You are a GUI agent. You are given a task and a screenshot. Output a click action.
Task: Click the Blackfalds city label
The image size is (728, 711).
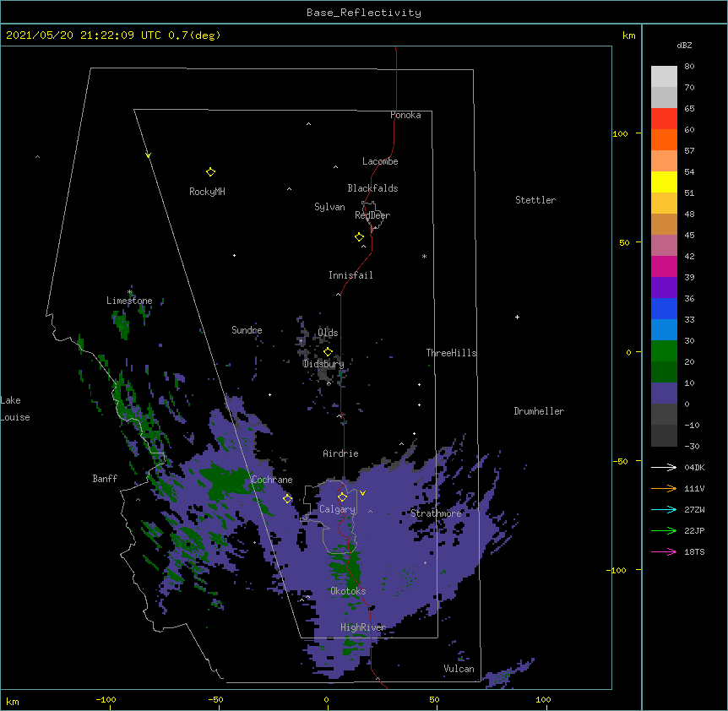372,188
